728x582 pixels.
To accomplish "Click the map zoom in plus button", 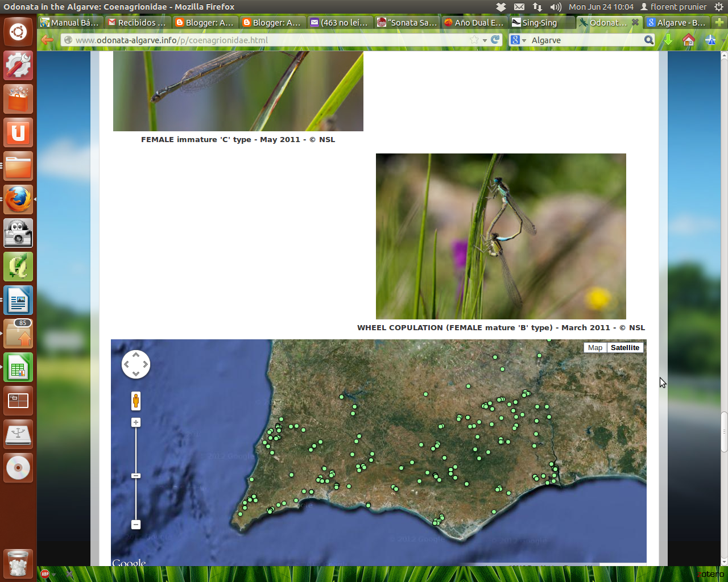I will point(136,422).
